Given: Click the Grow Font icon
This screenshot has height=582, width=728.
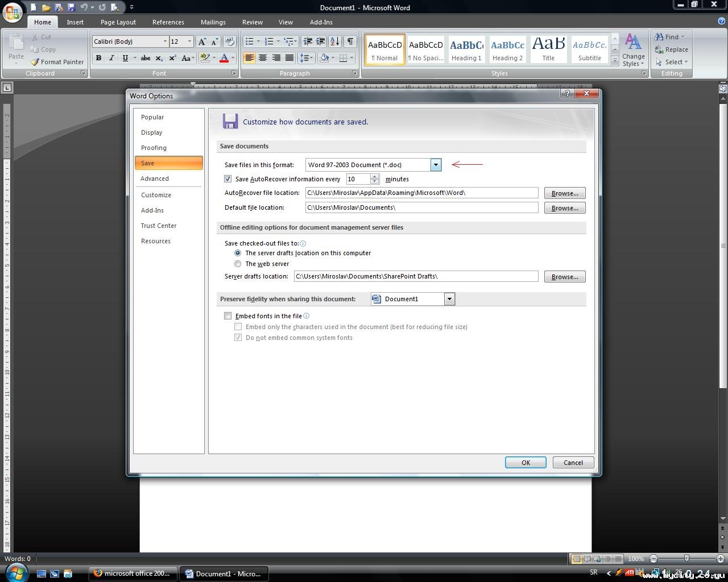Looking at the screenshot, I should (202, 41).
